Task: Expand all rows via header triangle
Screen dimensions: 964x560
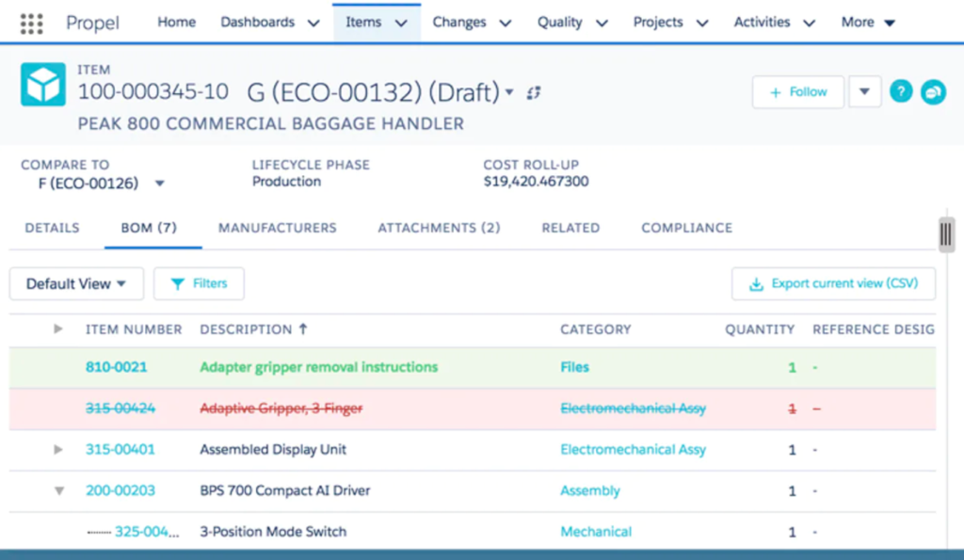Action: pos(57,328)
